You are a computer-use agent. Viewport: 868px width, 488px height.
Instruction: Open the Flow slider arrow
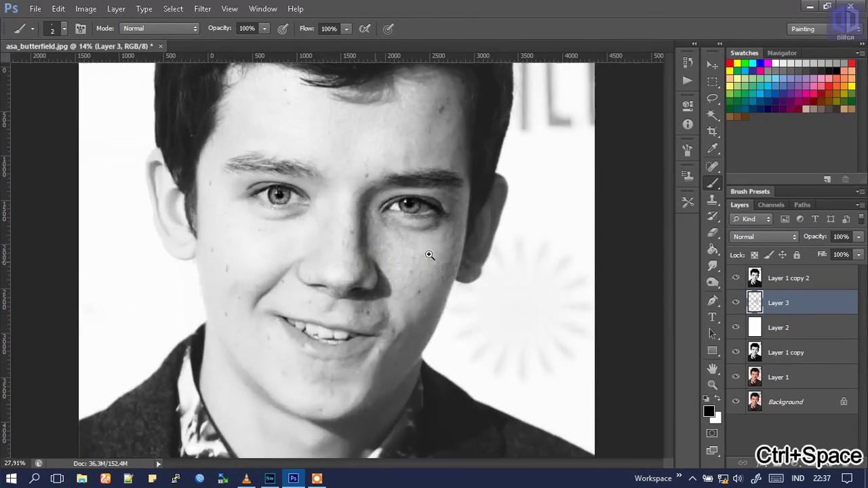[346, 28]
